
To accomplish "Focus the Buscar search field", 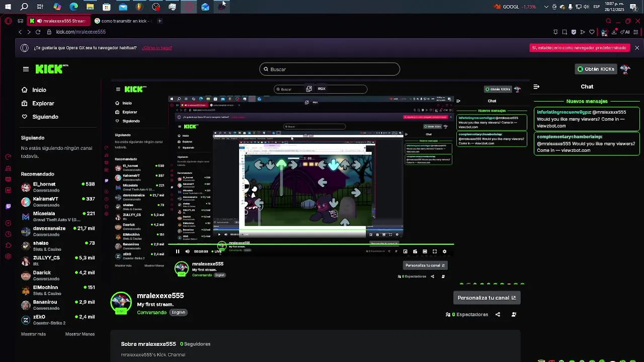I will [x=330, y=69].
